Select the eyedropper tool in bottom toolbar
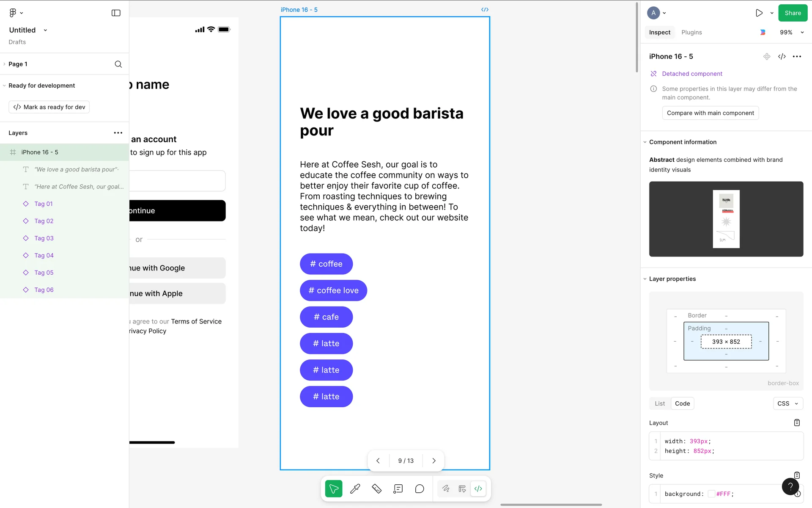This screenshot has height=508, width=812. (355, 489)
